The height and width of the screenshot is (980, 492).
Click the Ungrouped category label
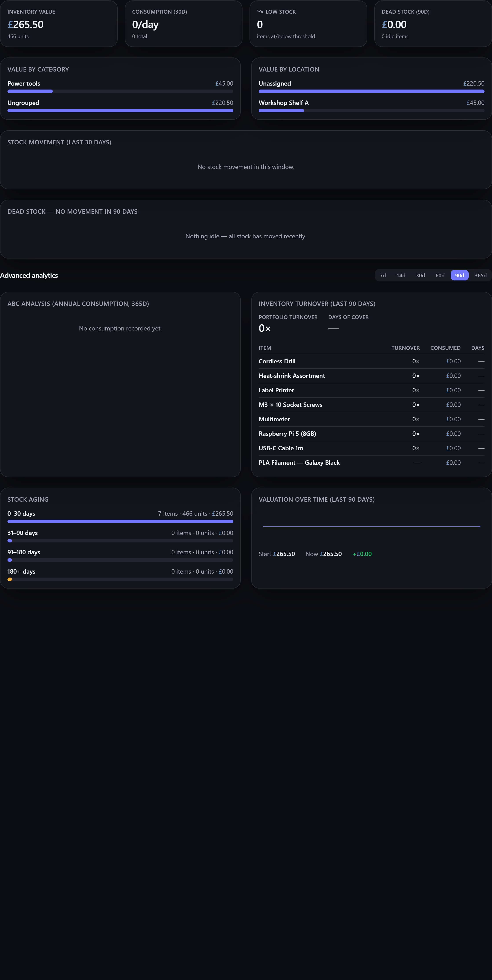(23, 103)
